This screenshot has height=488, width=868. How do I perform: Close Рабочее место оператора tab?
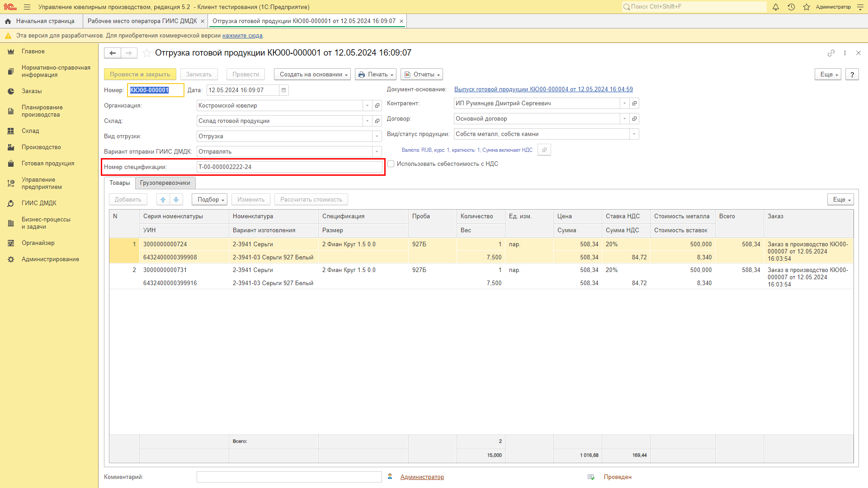[203, 21]
